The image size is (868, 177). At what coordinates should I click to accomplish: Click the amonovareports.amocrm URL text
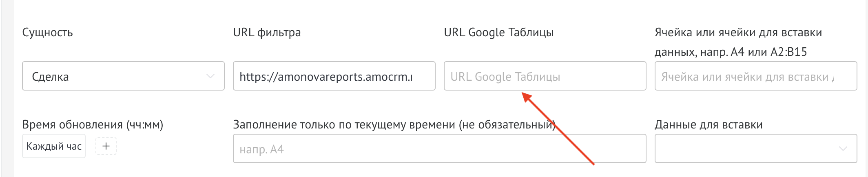pos(325,77)
